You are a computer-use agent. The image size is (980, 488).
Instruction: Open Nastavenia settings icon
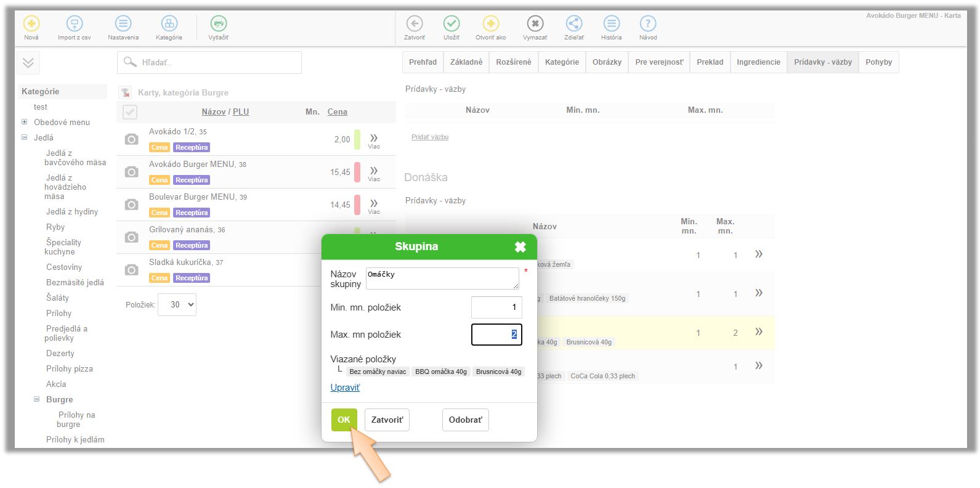(123, 24)
